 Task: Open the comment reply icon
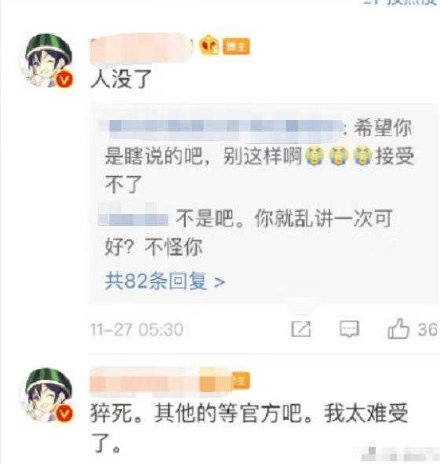tap(349, 329)
